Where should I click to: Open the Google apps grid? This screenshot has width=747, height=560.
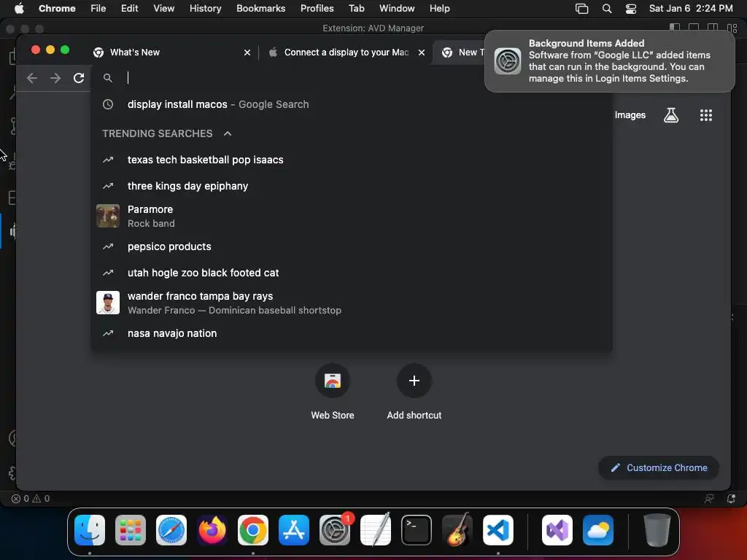(705, 115)
